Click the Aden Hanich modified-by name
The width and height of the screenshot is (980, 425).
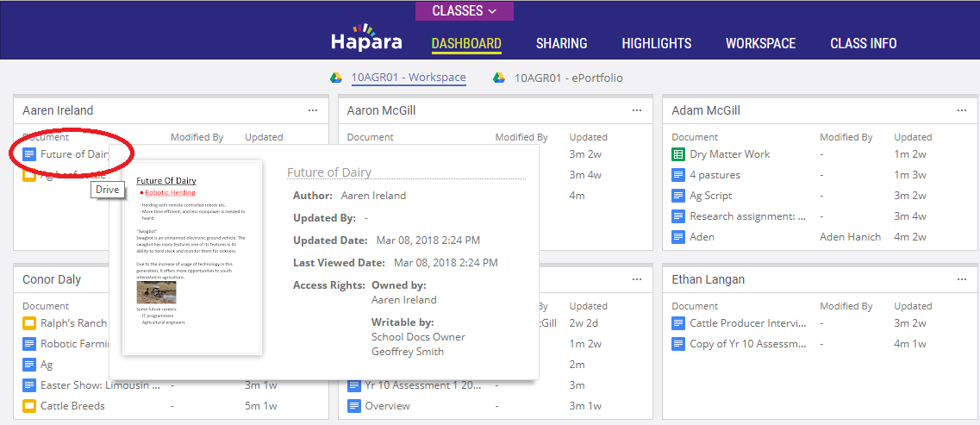click(850, 237)
